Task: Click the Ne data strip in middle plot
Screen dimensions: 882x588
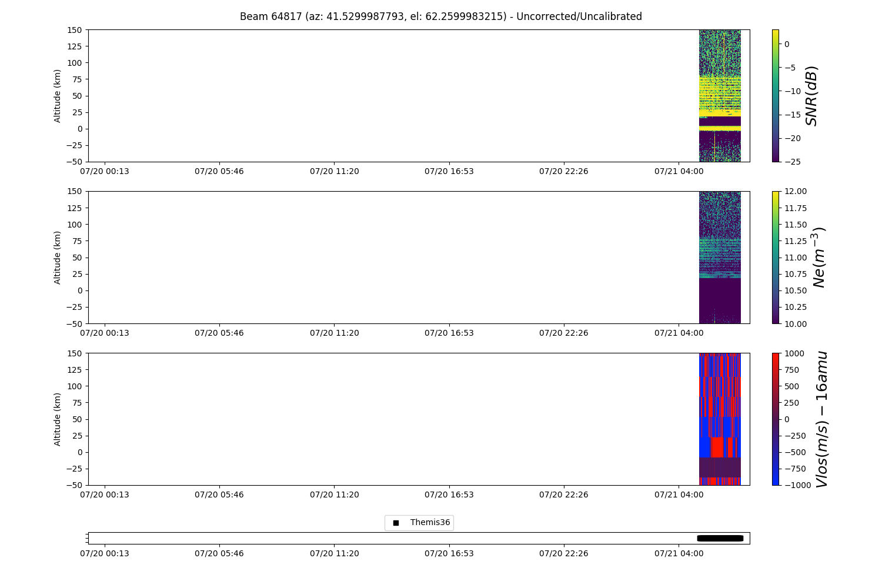Action: (x=720, y=257)
